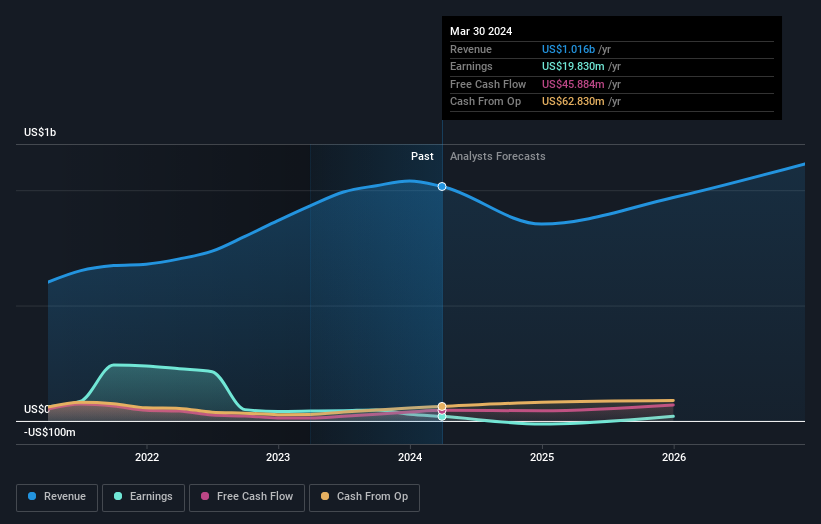Viewport: 821px width, 524px height.
Task: Click the Analysts Forecasts label
Action: point(497,157)
